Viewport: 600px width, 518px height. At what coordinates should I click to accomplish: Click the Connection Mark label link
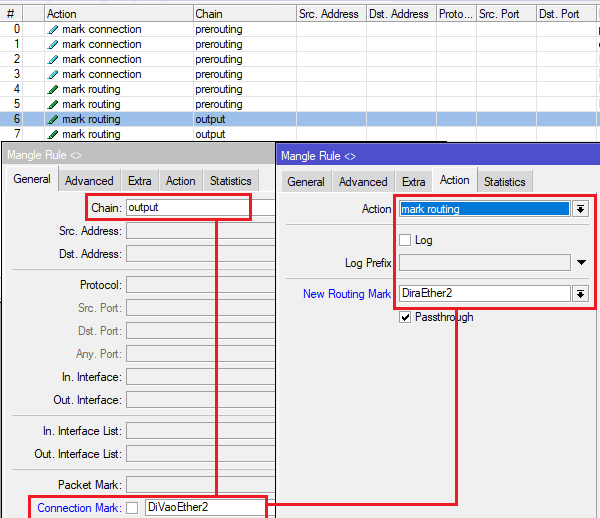point(78,508)
